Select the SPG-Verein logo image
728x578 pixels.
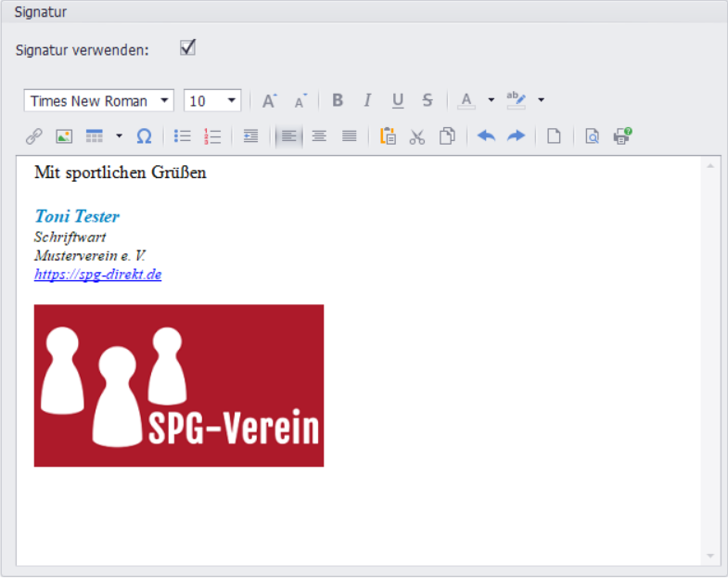[179, 385]
